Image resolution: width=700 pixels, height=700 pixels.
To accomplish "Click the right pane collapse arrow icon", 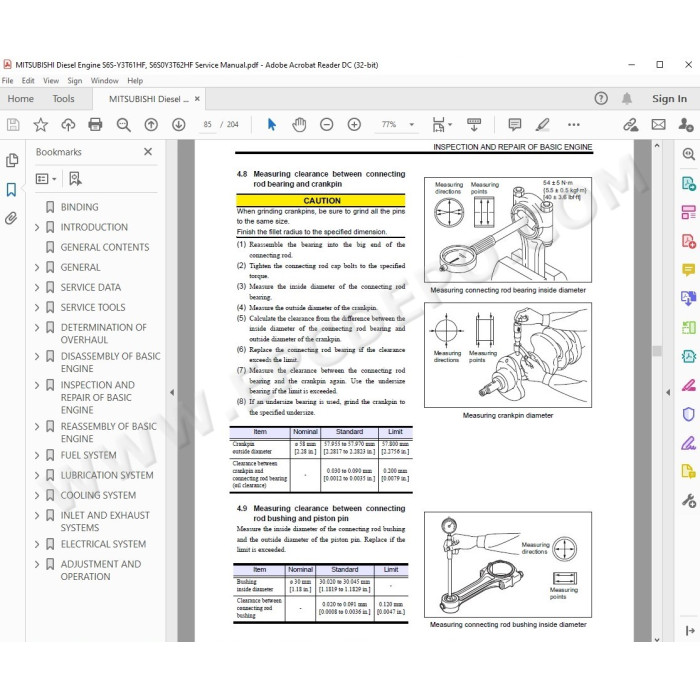I will click(689, 630).
